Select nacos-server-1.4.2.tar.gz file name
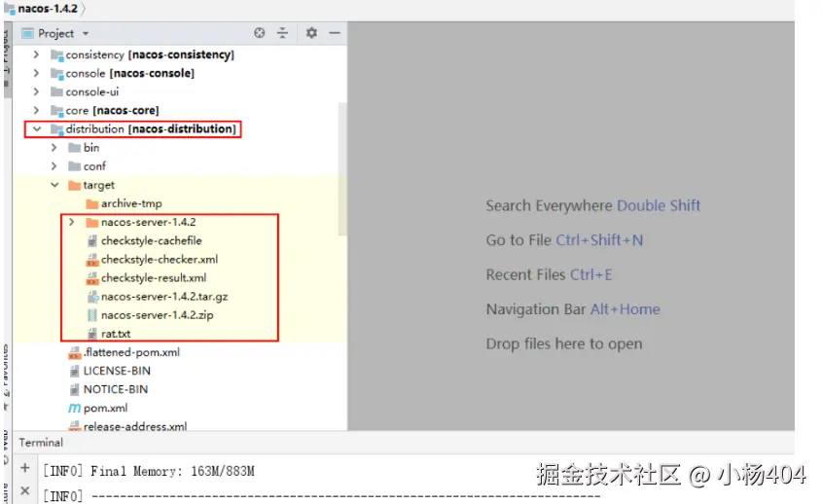Screen dimensions: 822x504 [164, 297]
